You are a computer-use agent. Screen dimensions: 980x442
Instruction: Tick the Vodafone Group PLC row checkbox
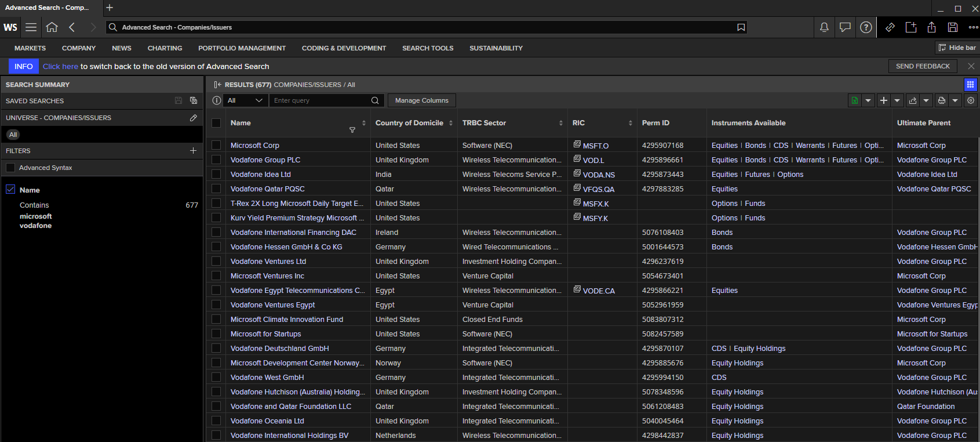pyautogui.click(x=216, y=160)
